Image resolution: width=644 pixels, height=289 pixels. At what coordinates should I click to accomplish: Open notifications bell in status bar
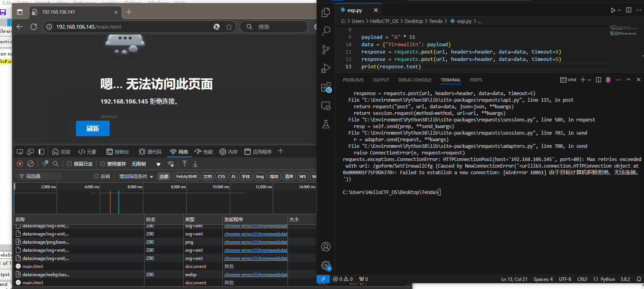tap(639, 279)
